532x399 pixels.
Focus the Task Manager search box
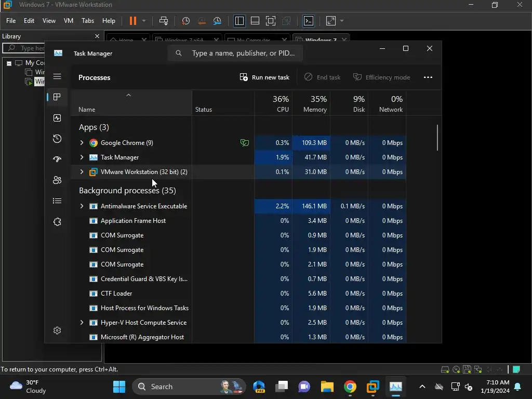click(235, 54)
